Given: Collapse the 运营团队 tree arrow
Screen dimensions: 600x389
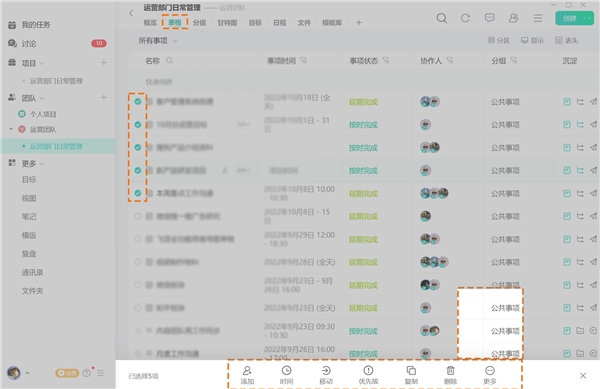Looking at the screenshot, I should tap(11, 129).
